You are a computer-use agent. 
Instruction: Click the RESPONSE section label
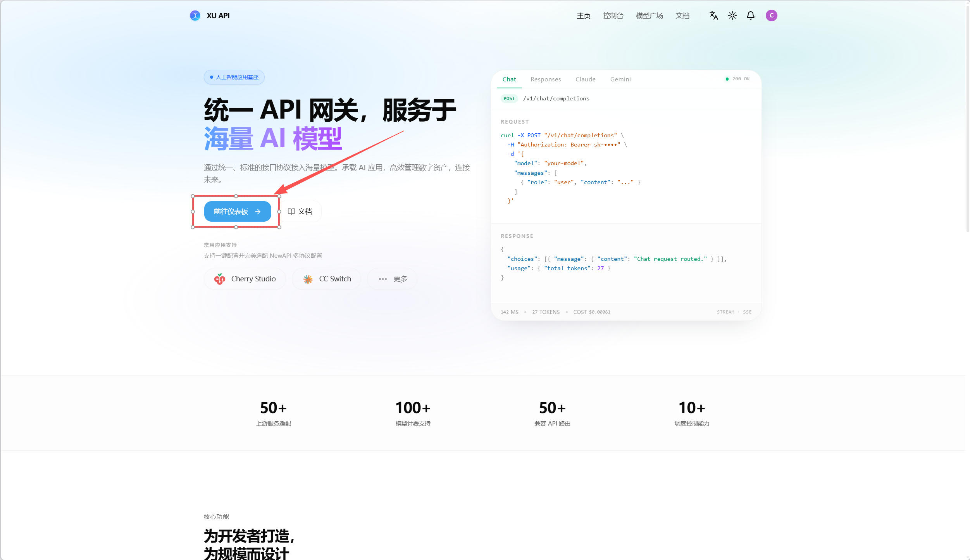pyautogui.click(x=517, y=236)
